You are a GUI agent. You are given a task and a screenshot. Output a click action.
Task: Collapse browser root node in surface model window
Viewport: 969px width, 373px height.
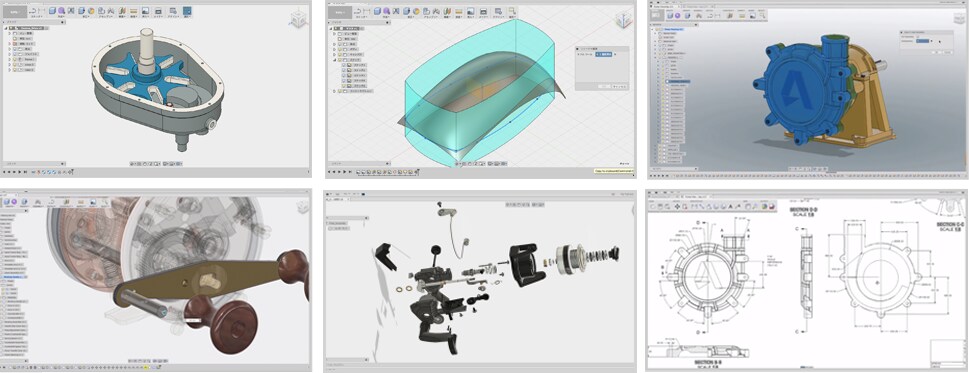(331, 28)
